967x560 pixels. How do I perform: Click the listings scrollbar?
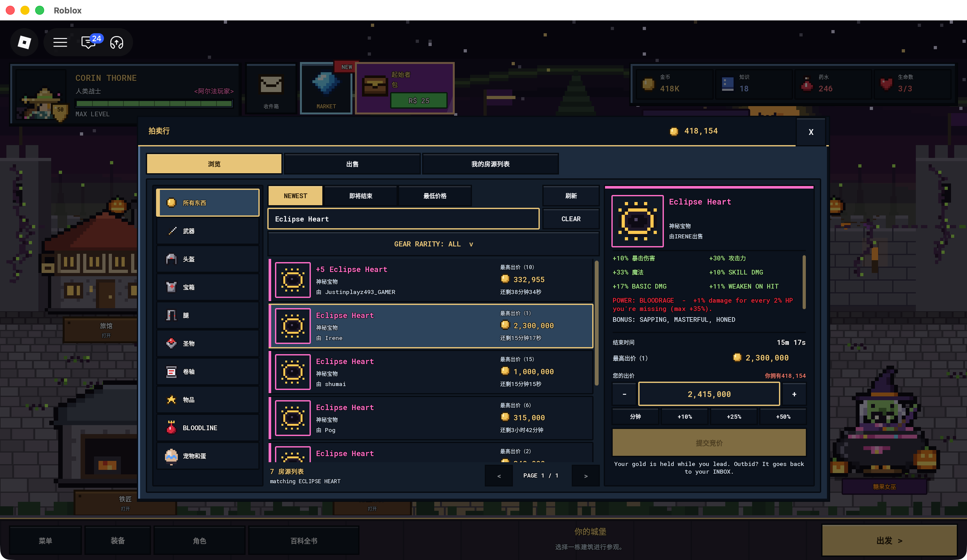pos(596,323)
